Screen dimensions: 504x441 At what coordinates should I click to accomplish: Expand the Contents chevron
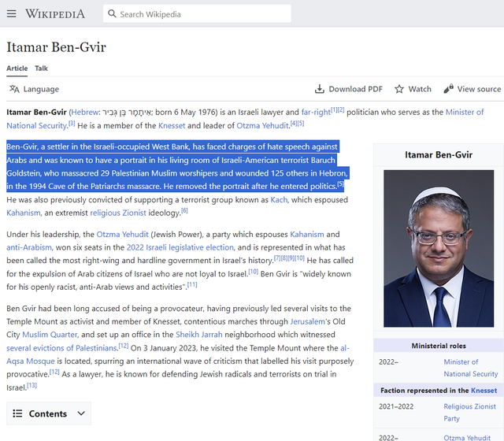(x=81, y=413)
